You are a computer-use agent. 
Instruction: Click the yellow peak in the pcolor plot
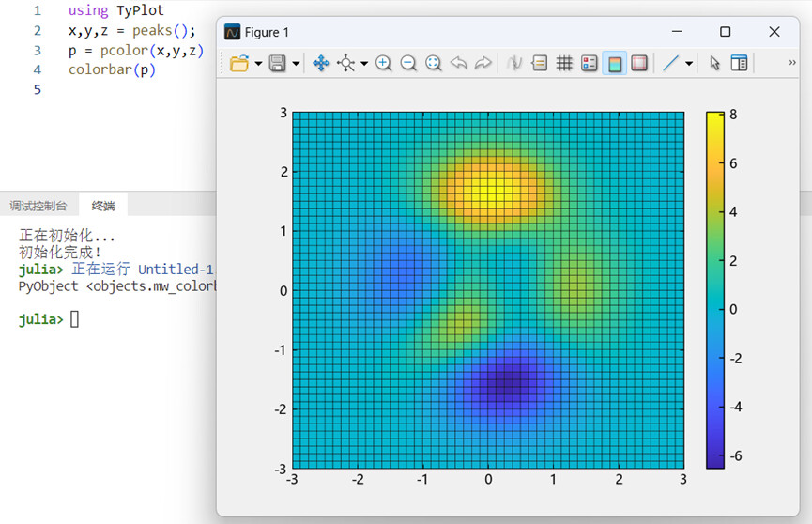[488, 191]
